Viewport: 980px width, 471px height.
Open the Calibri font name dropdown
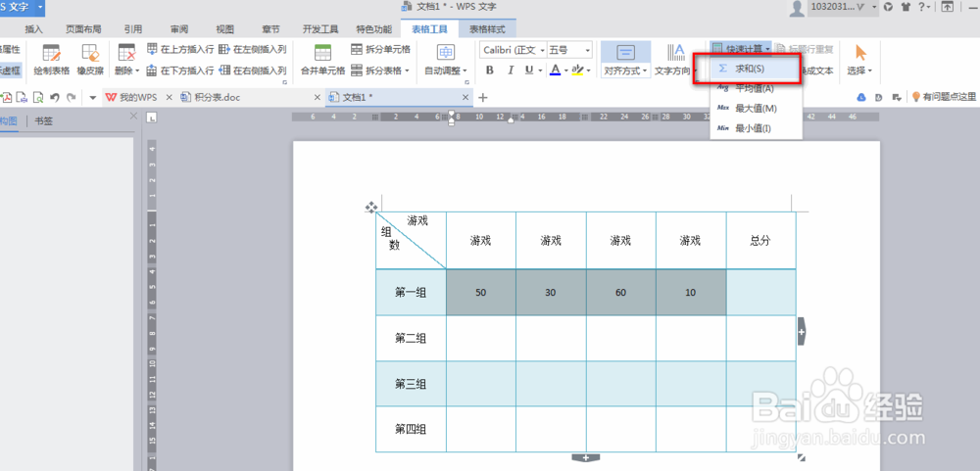pos(543,50)
